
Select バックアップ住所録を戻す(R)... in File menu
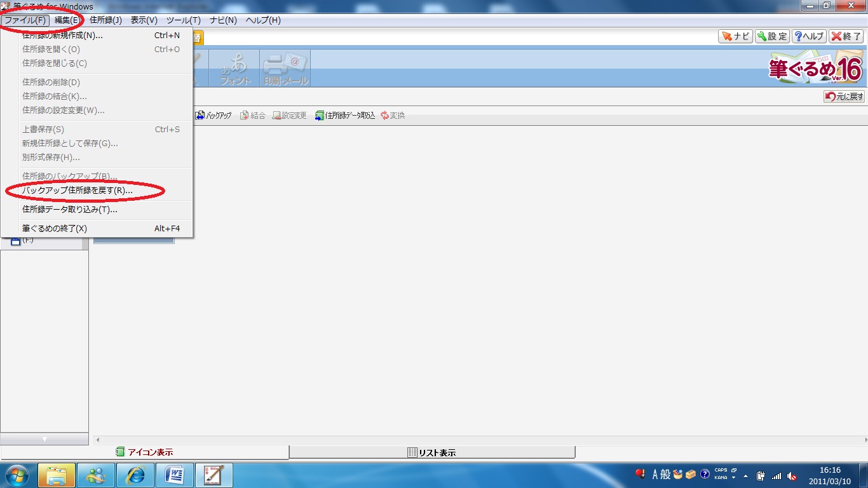pos(97,191)
